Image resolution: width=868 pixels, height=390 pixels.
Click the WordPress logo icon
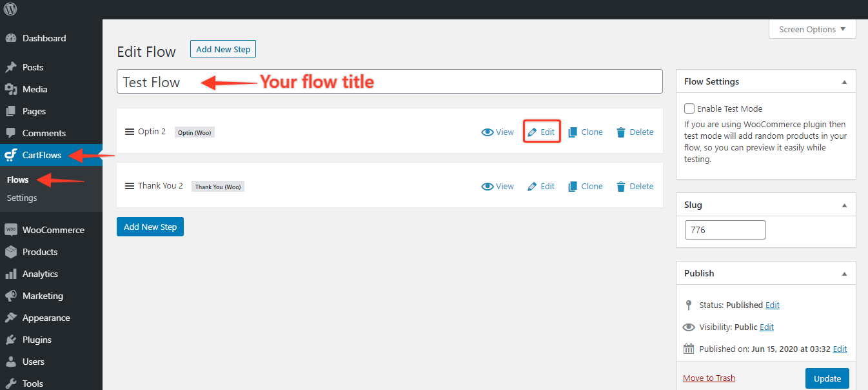10,9
